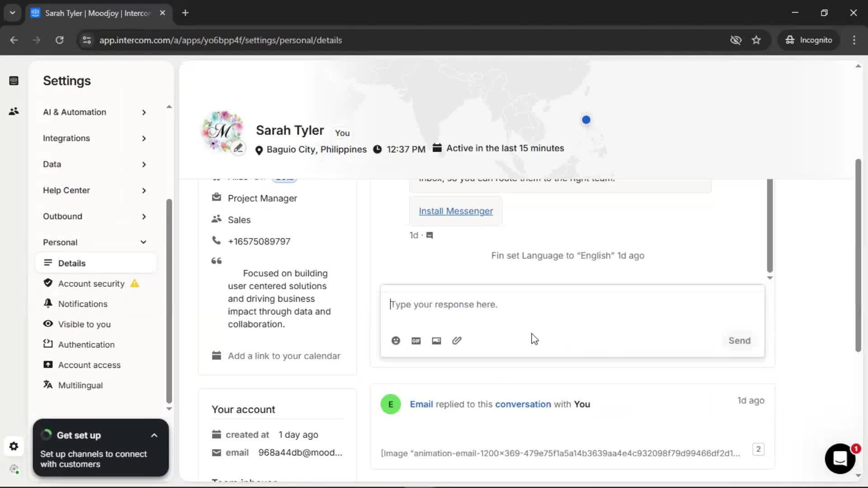Screen dimensions: 868x488
Task: Open Settings gear in bottom left rail
Action: tap(14, 446)
